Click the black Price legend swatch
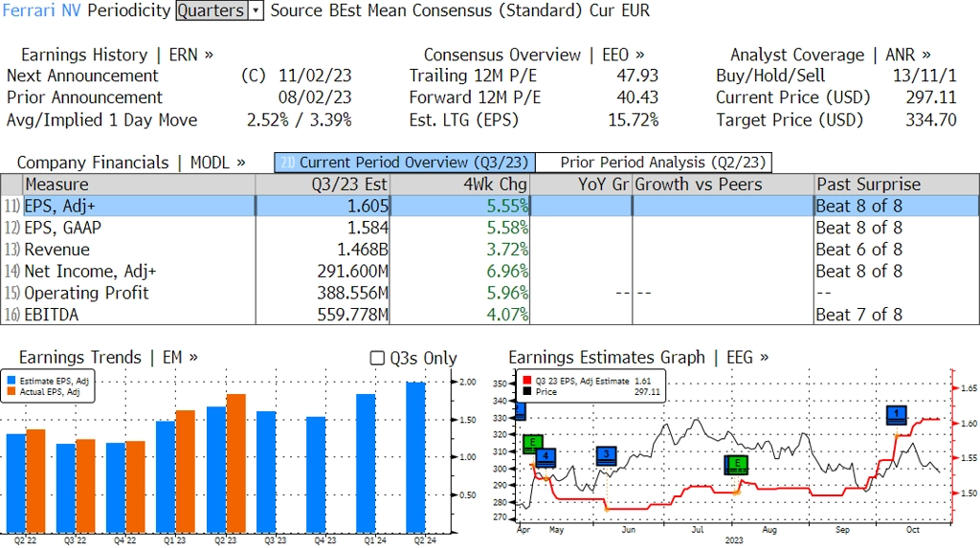The height and width of the screenshot is (548, 980). click(527, 392)
